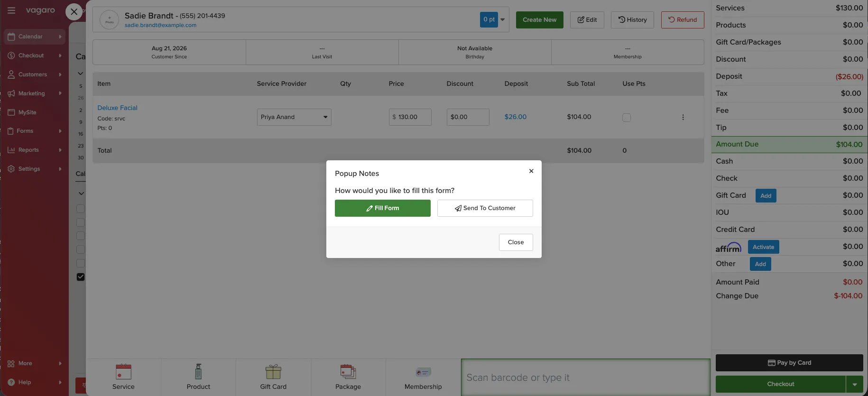Click the $26.00 deposit link

[x=516, y=117]
